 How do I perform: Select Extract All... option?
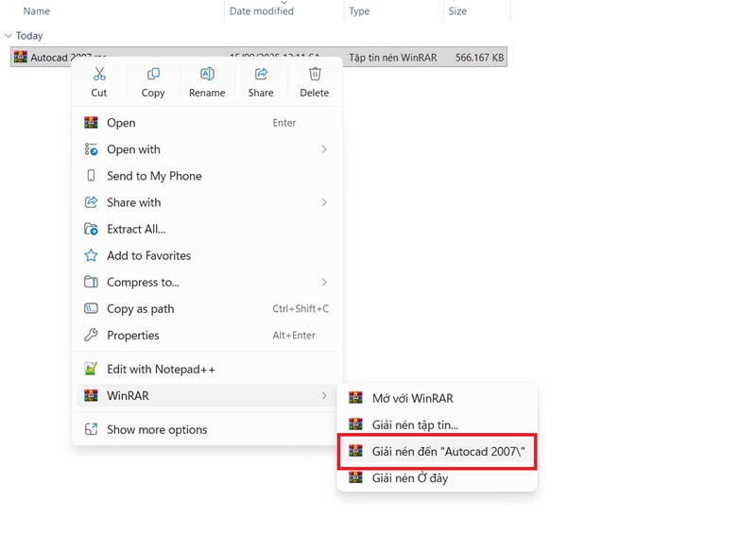pos(136,229)
